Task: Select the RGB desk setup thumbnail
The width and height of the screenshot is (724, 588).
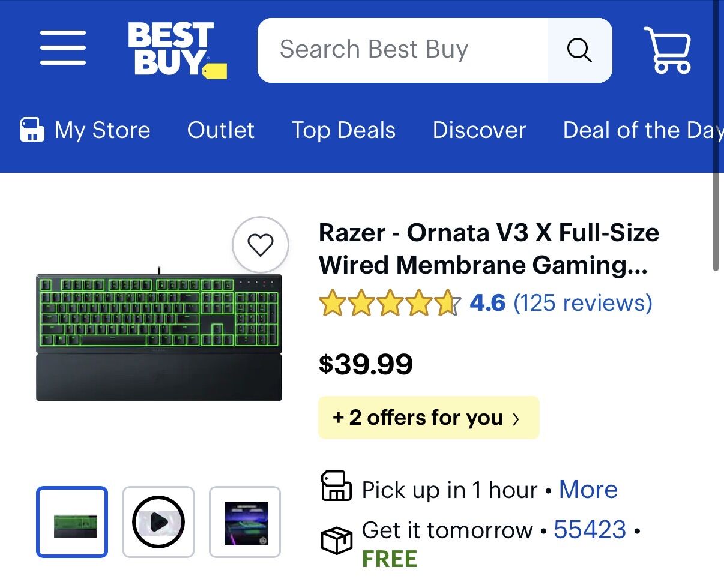Action: pyautogui.click(x=245, y=522)
